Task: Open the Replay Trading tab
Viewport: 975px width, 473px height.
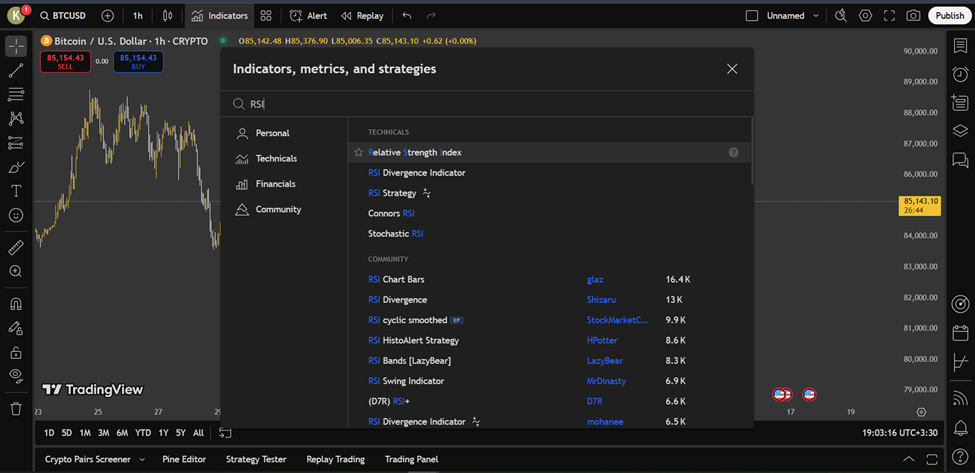Action: (336, 459)
